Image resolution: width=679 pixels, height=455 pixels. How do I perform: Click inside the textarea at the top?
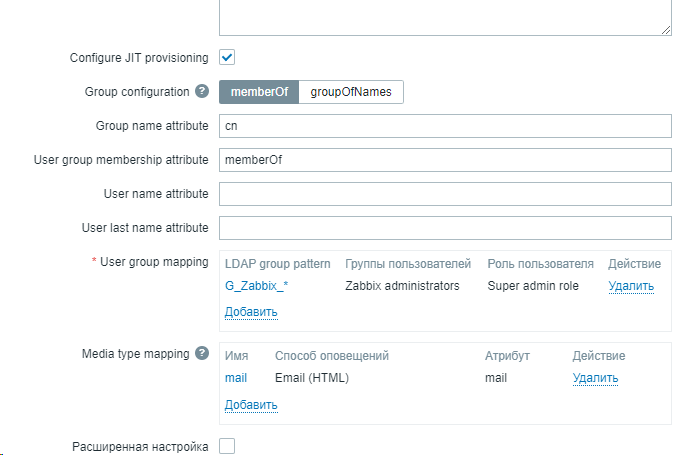click(444, 17)
